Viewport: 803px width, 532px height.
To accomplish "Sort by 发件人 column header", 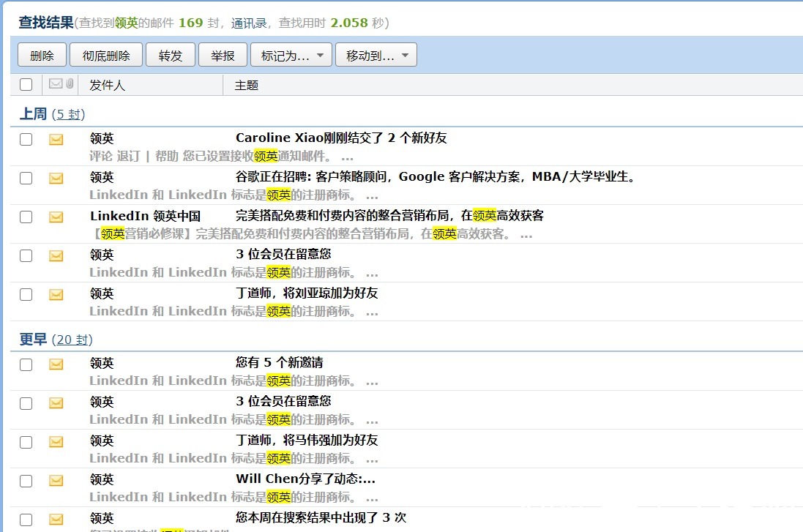I will point(107,85).
